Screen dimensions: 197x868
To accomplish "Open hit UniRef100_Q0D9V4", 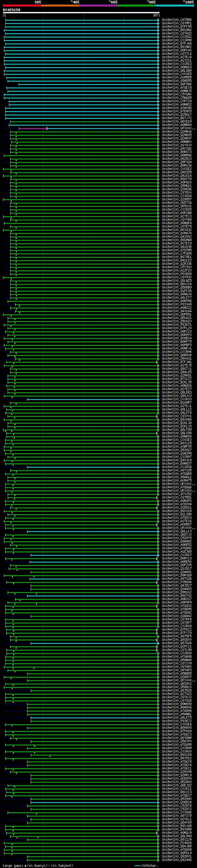I will pyautogui.click(x=177, y=779).
